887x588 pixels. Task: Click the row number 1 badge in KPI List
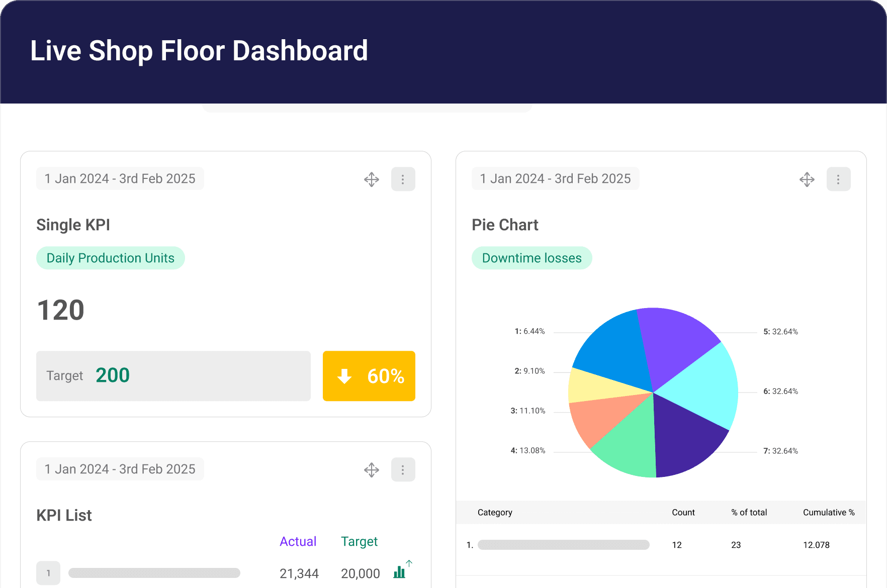click(48, 573)
